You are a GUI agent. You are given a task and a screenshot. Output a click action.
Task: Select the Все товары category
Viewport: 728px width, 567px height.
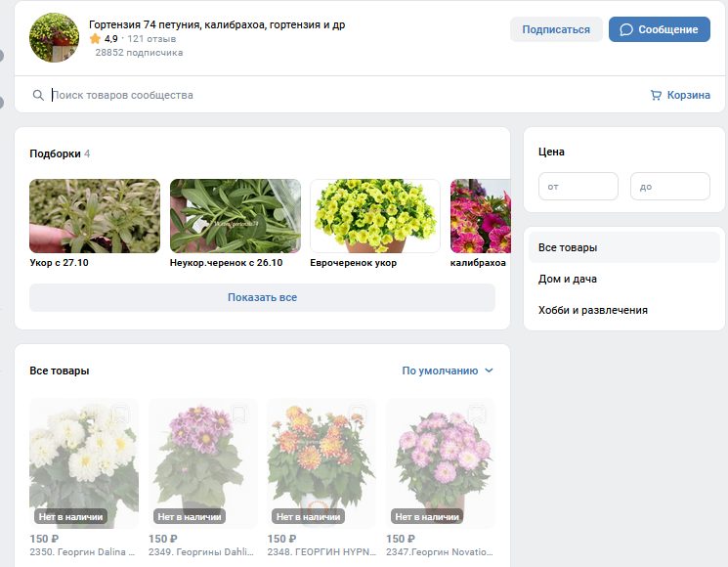tap(568, 247)
